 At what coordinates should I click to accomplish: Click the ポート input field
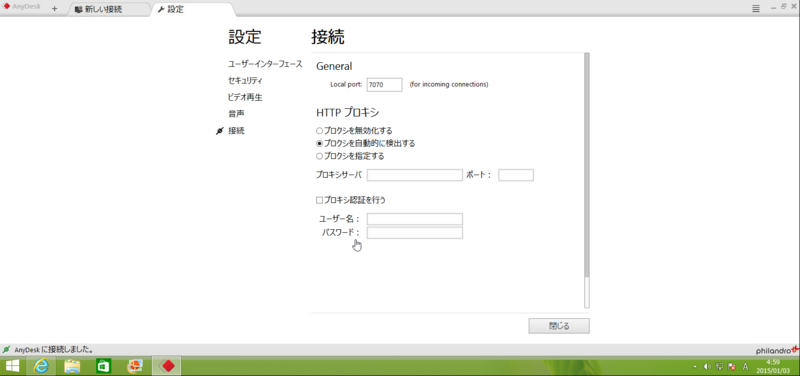pos(516,175)
